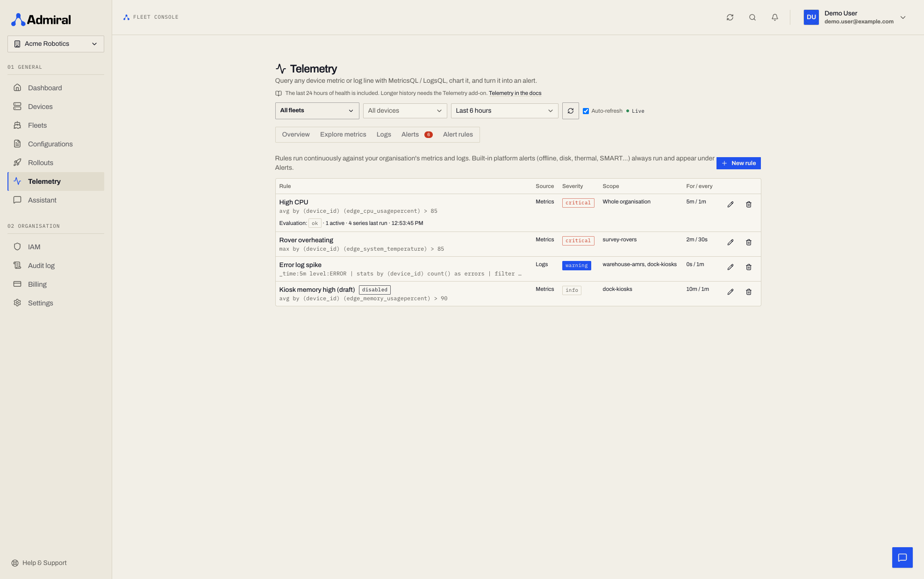Edit the Rover overheating rule

point(731,242)
